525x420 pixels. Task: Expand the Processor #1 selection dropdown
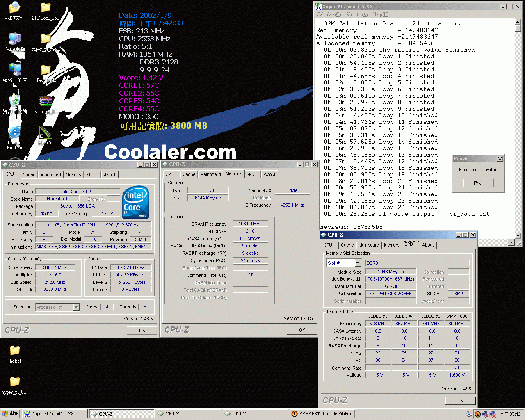(x=76, y=307)
